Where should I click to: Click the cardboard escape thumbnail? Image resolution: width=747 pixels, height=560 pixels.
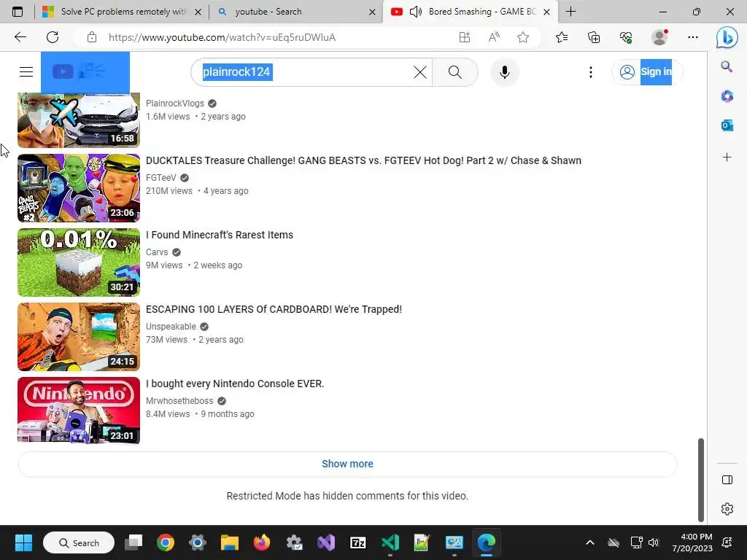tap(79, 337)
